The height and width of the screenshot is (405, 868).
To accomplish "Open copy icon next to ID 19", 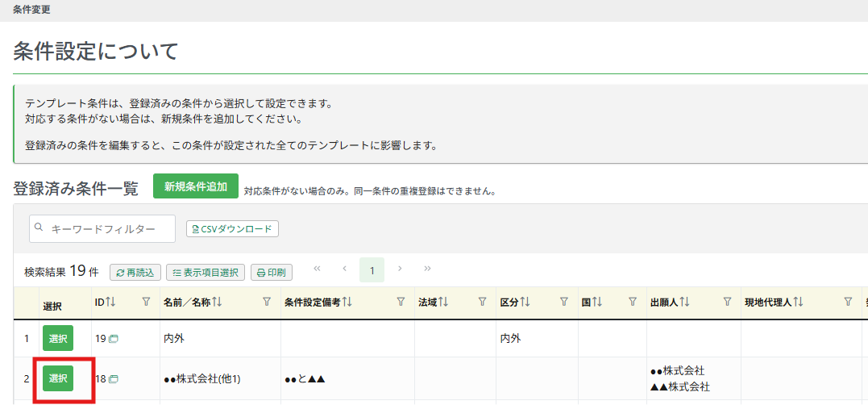I will [x=114, y=339].
